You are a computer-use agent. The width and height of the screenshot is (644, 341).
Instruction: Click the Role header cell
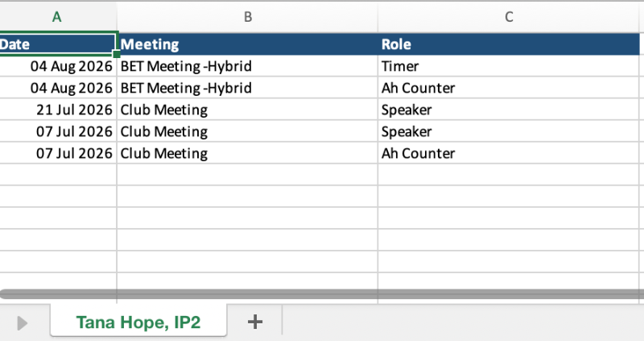click(x=509, y=44)
